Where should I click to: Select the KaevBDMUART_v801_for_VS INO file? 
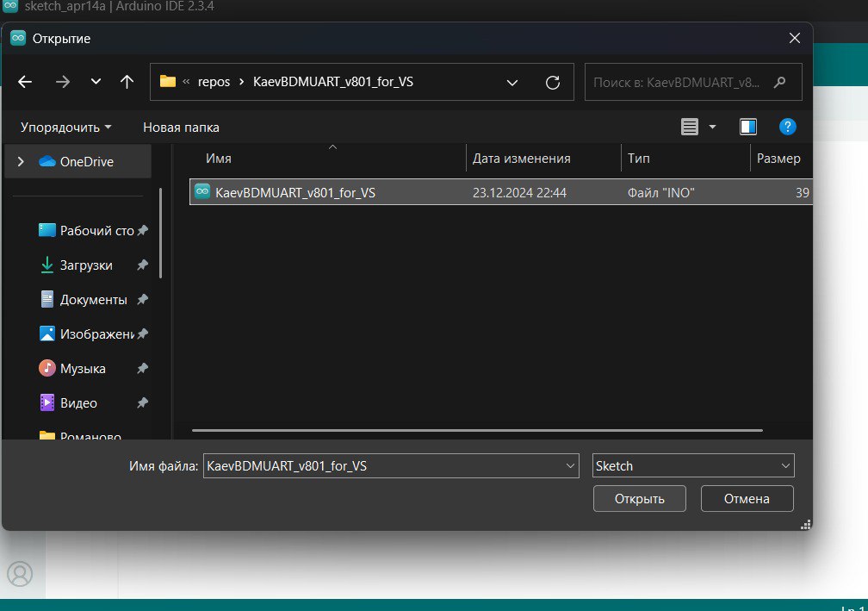500,192
